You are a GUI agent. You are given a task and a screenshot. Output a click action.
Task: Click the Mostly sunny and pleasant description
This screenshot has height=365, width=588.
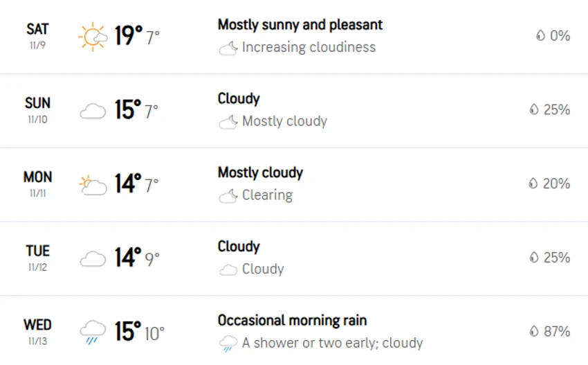tap(300, 25)
